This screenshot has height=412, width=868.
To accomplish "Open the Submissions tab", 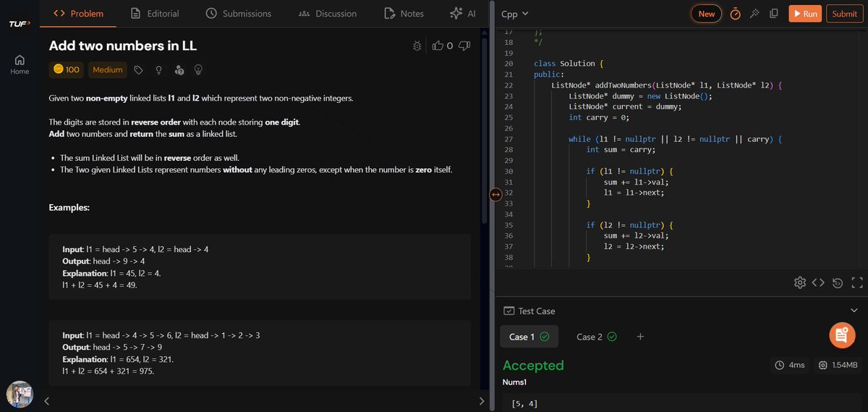I will point(239,14).
